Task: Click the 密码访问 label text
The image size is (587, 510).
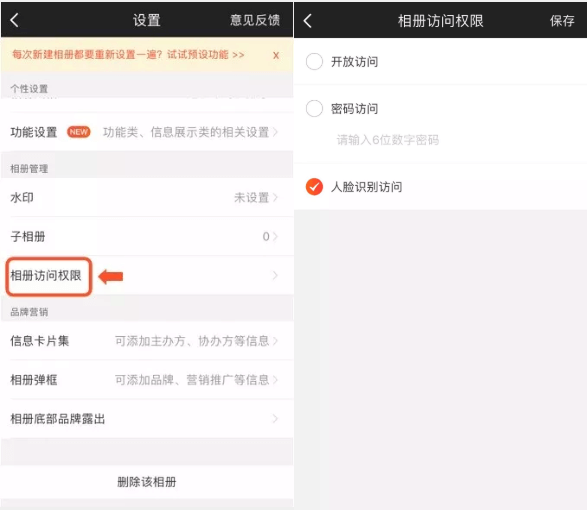Action: point(355,109)
